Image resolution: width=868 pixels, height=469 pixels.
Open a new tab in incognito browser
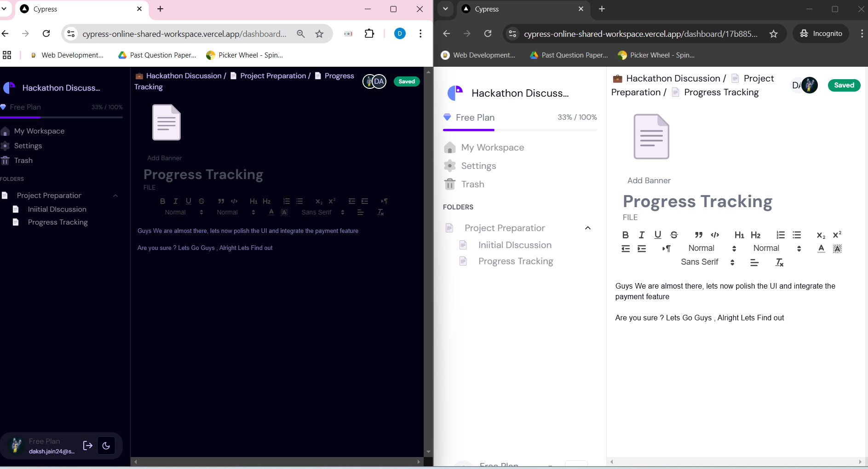(602, 9)
